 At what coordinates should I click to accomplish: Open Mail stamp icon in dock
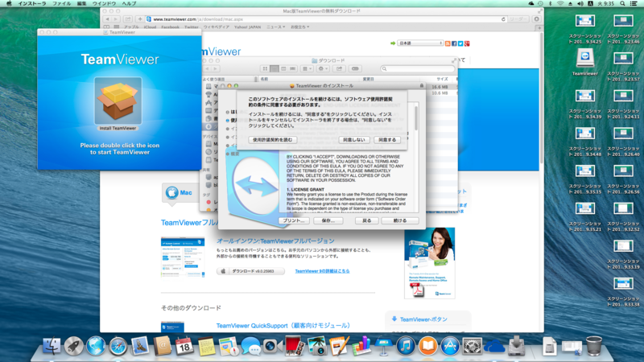click(x=140, y=346)
